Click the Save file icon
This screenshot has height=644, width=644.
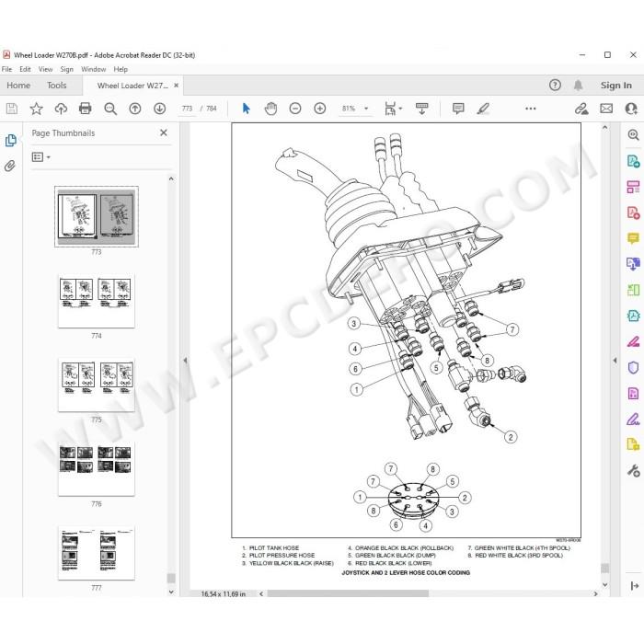[12, 109]
